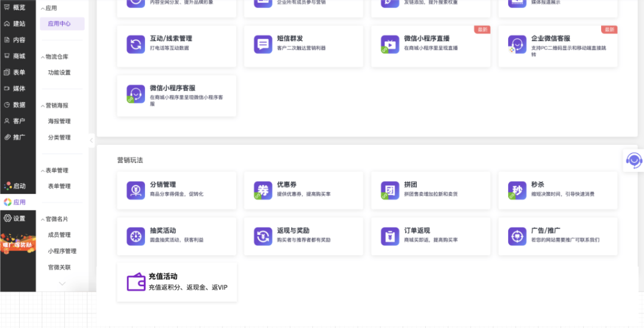Open the 短信群发 message icon
Image resolution: width=644 pixels, height=328 pixels.
(262, 44)
